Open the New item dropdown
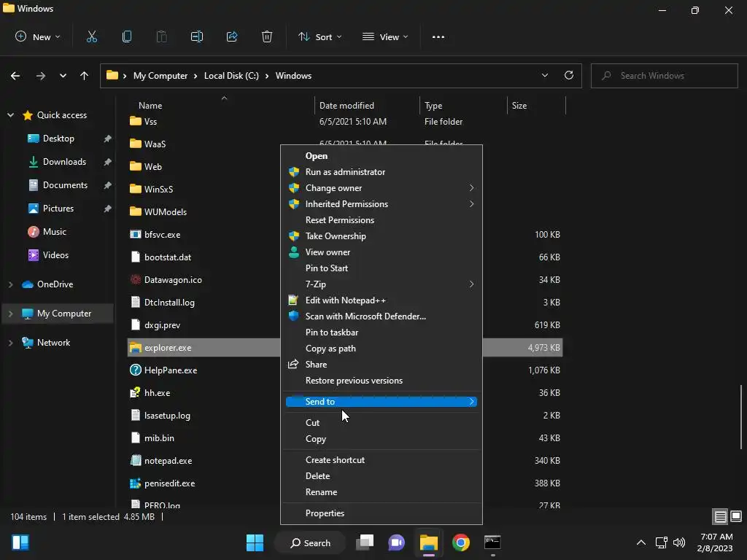 pos(38,36)
